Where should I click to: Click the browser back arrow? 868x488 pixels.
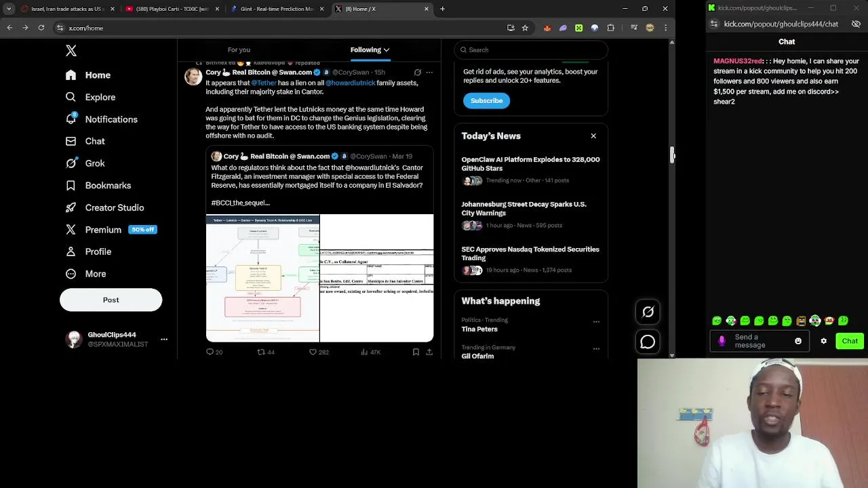click(9, 28)
